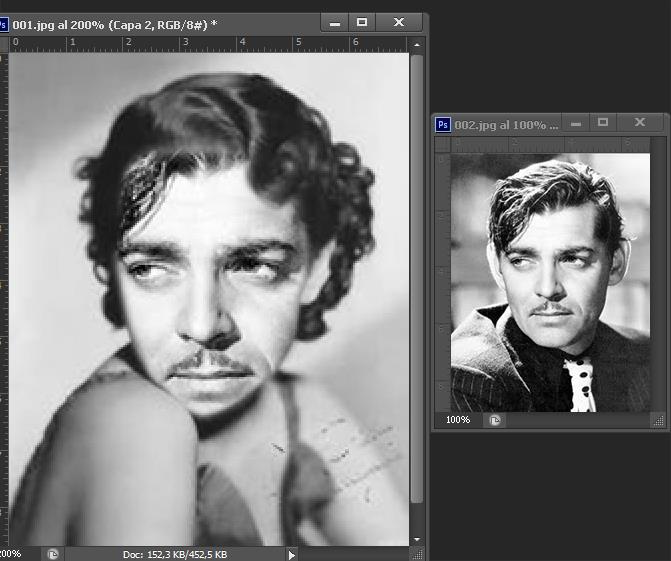Close the 001.jpg document window
This screenshot has width=671, height=561.
[399, 22]
